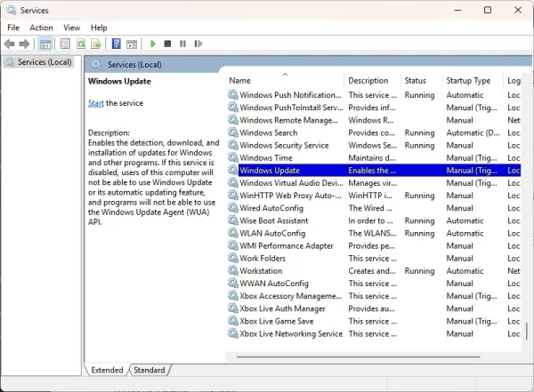Image resolution: width=534 pixels, height=392 pixels.
Task: Open the File menu
Action: tap(13, 28)
